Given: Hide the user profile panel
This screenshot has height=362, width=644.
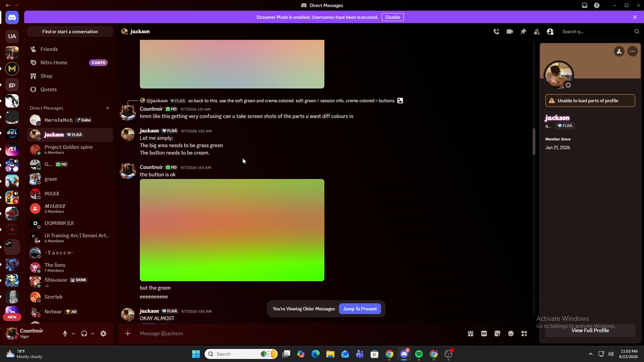Looking at the screenshot, I should pos(550,32).
